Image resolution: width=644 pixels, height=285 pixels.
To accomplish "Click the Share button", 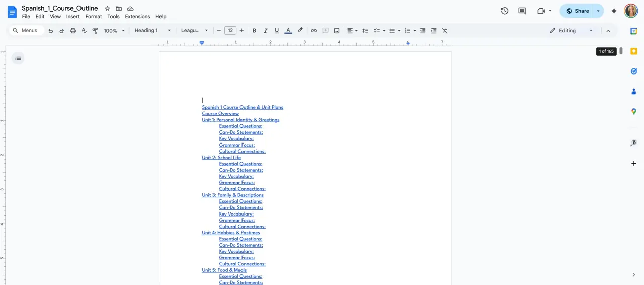I will pos(577,11).
